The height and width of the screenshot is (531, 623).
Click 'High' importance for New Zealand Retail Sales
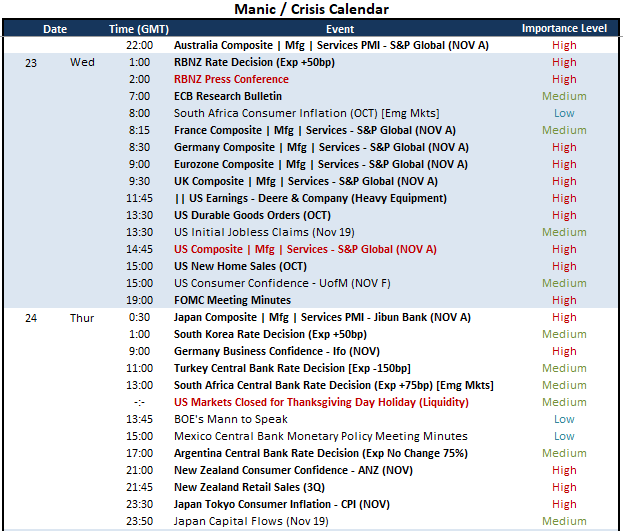click(564, 487)
